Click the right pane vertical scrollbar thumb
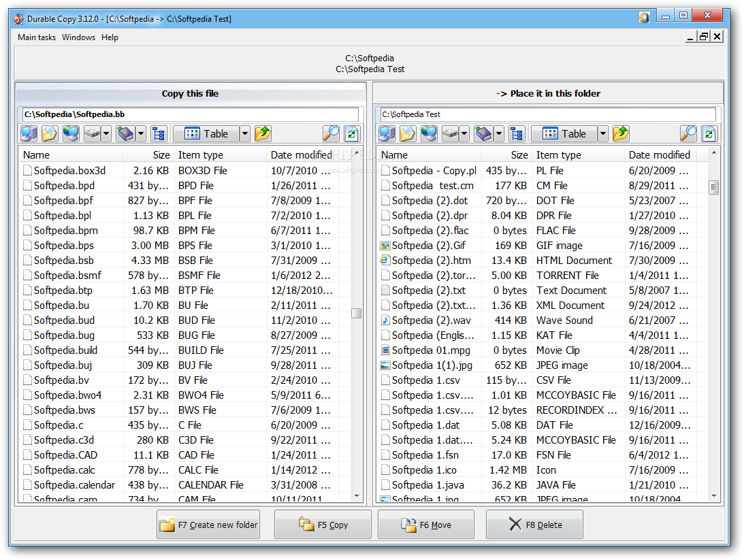Viewport: 744px width, 560px height. point(713,187)
